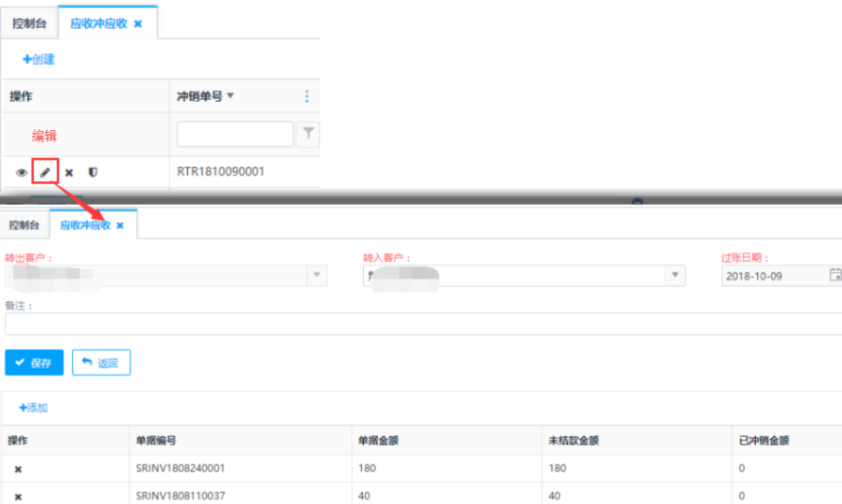Viewport: 842px width, 504px height.
Task: Toggle the sort arrow on the 冲销单号 column
Action: 231,96
